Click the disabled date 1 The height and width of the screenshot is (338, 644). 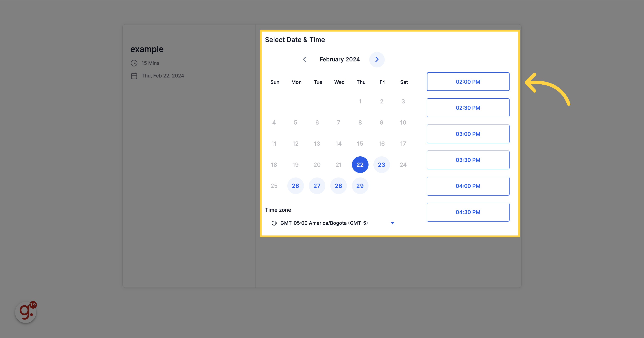(x=360, y=101)
